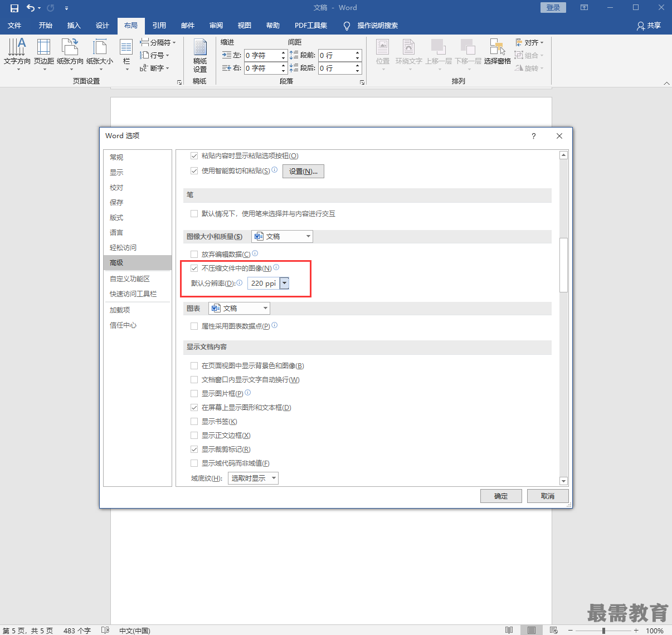Select Save (保存) in options sidebar
The width and height of the screenshot is (672, 635).
coord(138,202)
